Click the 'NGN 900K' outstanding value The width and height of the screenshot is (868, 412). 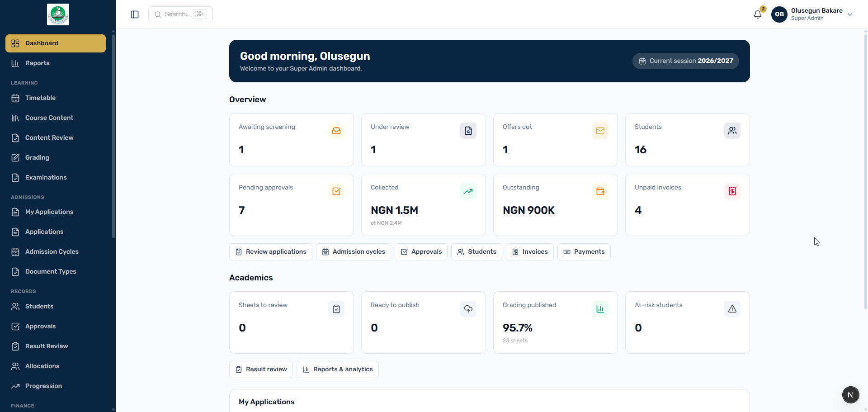(x=528, y=210)
